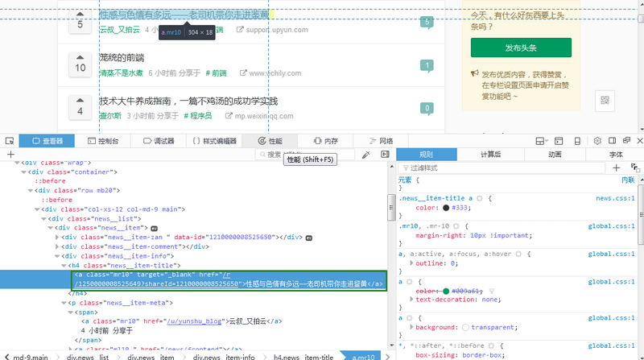Click the filter icon beside overridden color #009a61
Image resolution: width=644 pixels, height=360 pixels.
pyautogui.click(x=492, y=291)
